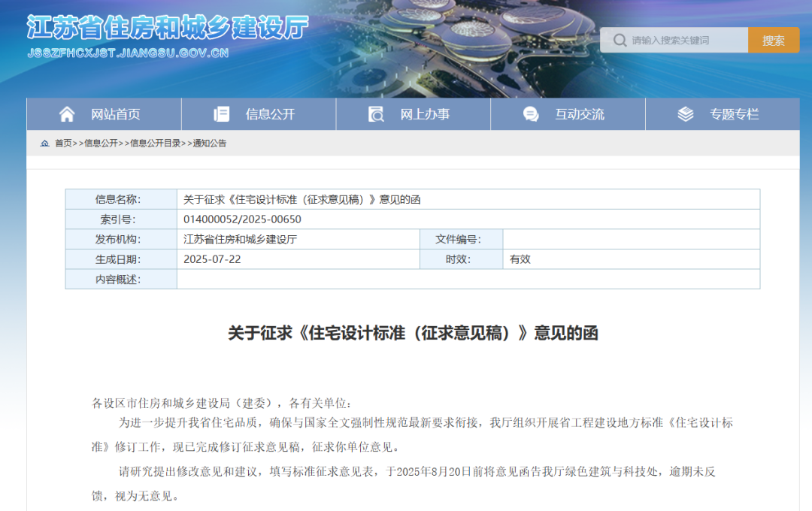Click the layers icon beside 专题专栏
Image resolution: width=812 pixels, height=511 pixels.
pos(686,114)
